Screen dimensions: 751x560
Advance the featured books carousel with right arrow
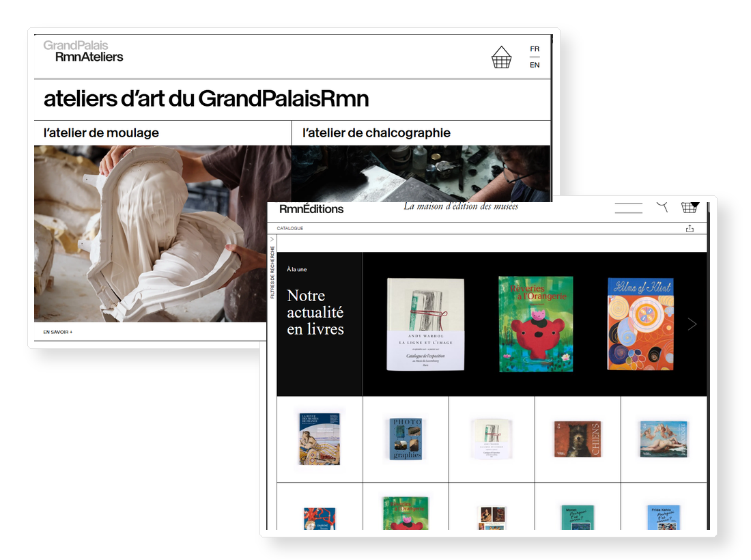tap(692, 324)
